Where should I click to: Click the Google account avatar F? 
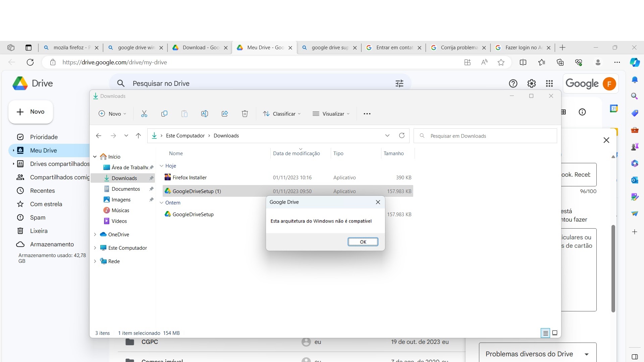pyautogui.click(x=609, y=83)
